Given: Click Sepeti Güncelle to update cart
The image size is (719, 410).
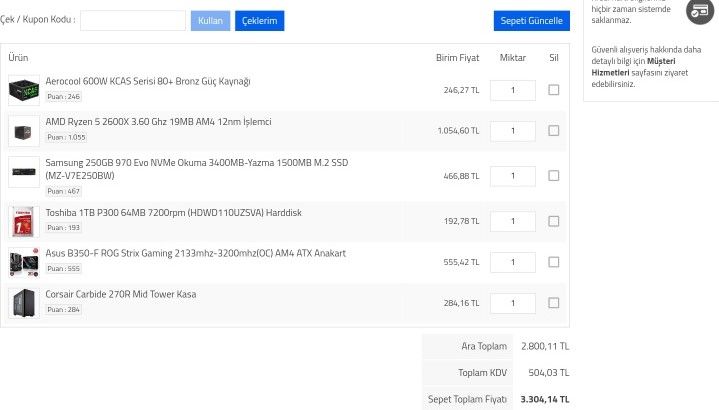Looking at the screenshot, I should click(x=531, y=21).
